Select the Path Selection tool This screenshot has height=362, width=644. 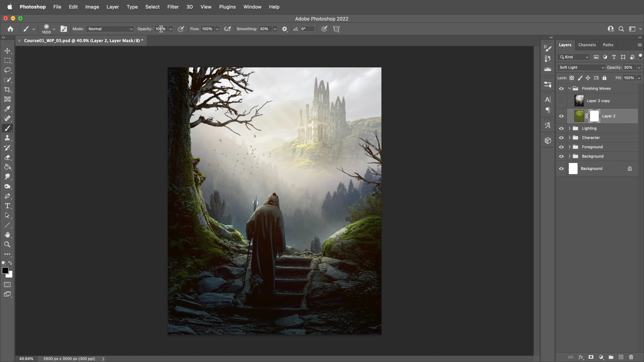(x=7, y=215)
